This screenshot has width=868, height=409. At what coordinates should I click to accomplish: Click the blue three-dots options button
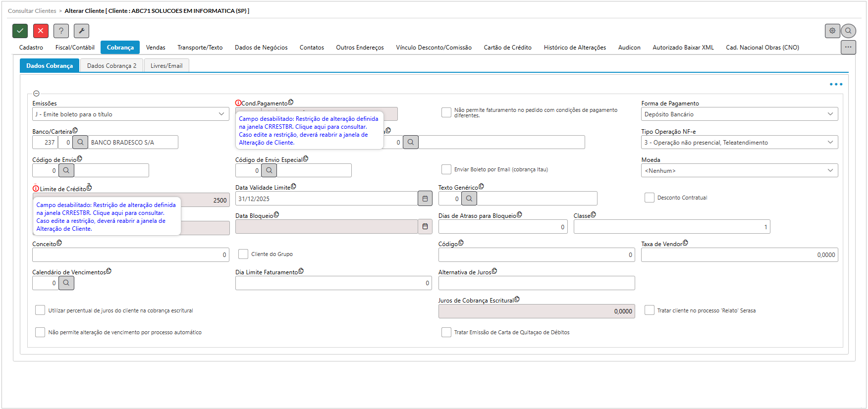click(836, 84)
